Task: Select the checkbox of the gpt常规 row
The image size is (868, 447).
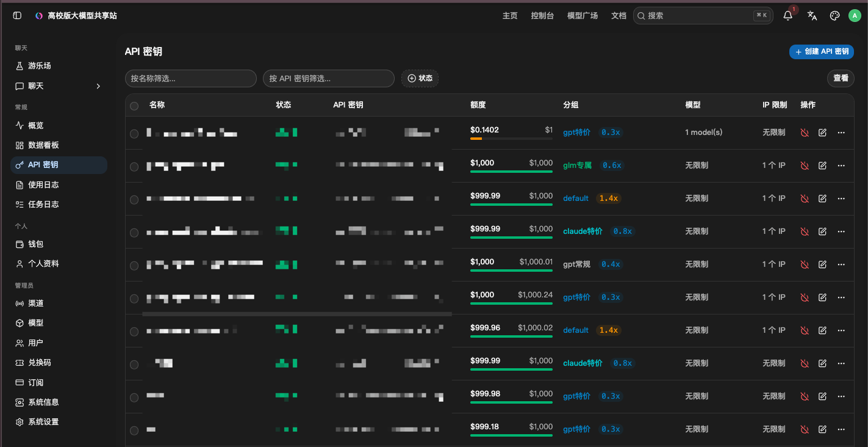Action: 134,266
